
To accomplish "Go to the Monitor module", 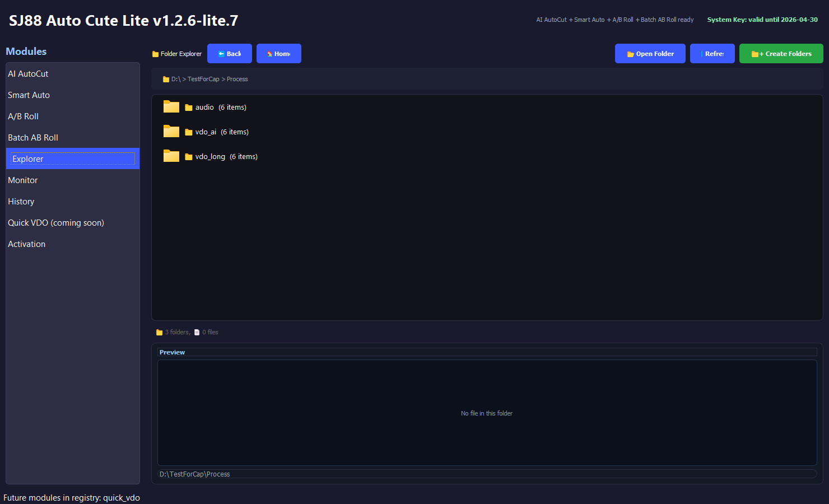I will coord(23,180).
